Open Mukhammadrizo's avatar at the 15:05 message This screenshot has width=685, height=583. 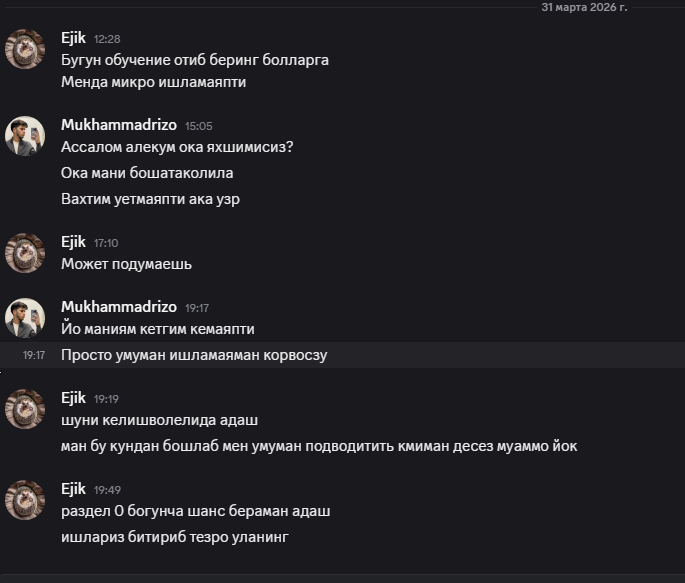coord(25,136)
